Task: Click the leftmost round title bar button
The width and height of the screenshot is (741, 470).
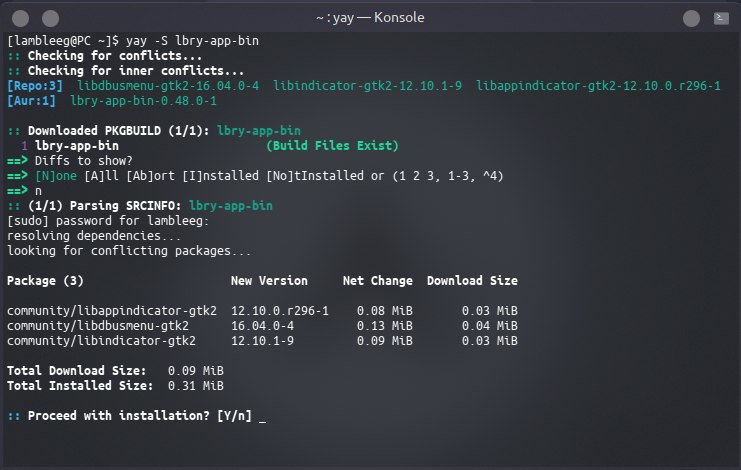Action: (20, 18)
